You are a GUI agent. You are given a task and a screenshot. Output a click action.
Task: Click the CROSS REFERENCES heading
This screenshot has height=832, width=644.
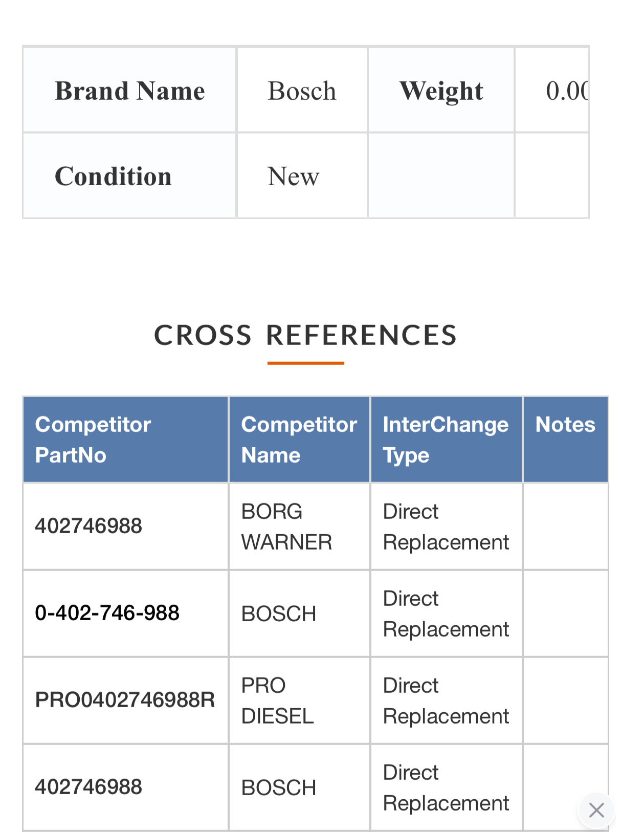point(305,336)
